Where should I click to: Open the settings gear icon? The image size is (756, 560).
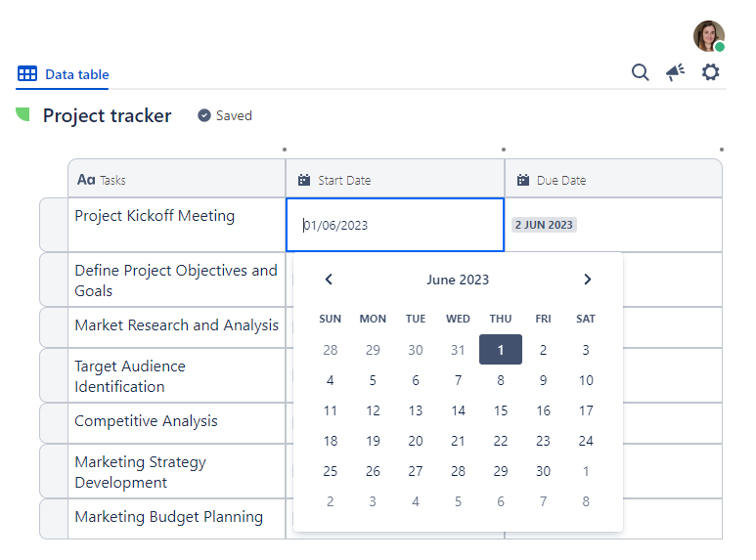[x=710, y=72]
